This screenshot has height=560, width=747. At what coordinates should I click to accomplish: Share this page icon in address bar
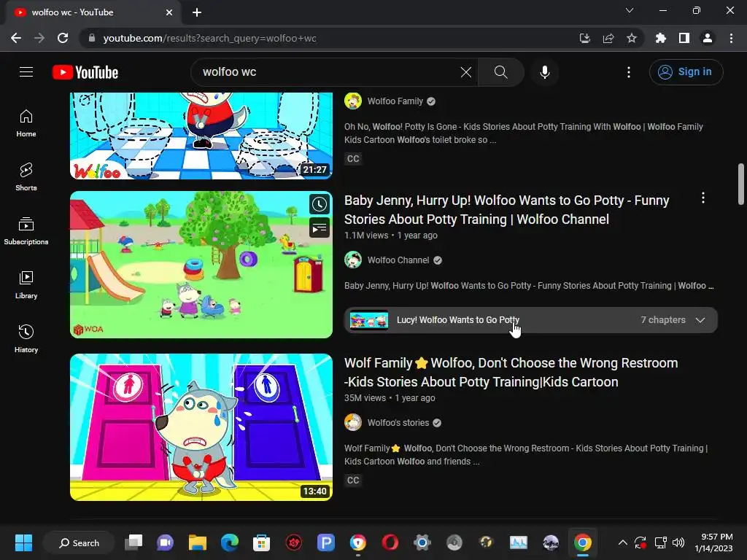pyautogui.click(x=608, y=38)
